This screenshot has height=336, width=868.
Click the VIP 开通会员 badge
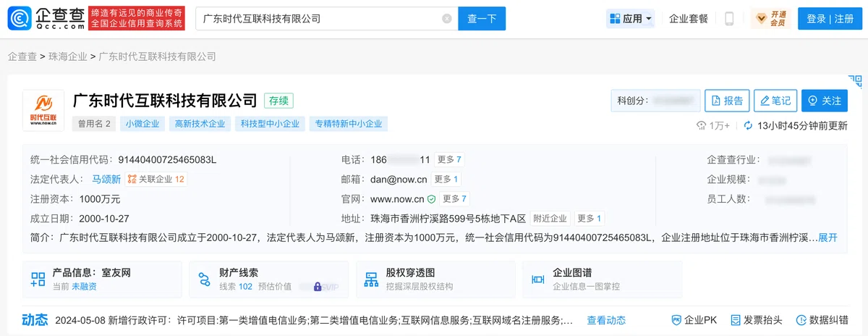pos(771,19)
